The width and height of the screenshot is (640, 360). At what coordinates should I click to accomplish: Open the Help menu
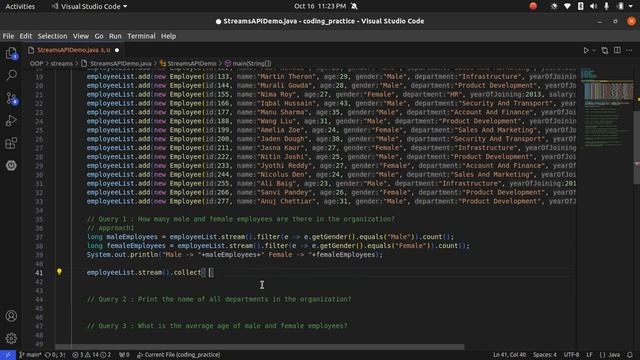[x=168, y=36]
